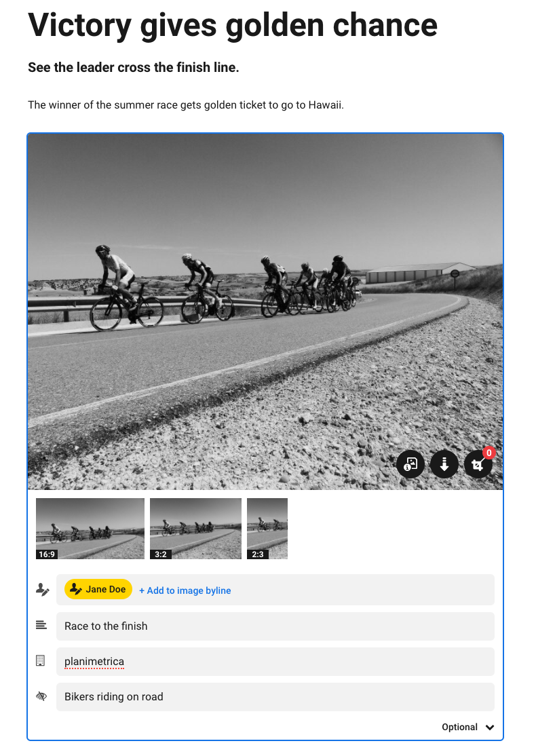Click the building source icon

[x=41, y=660]
